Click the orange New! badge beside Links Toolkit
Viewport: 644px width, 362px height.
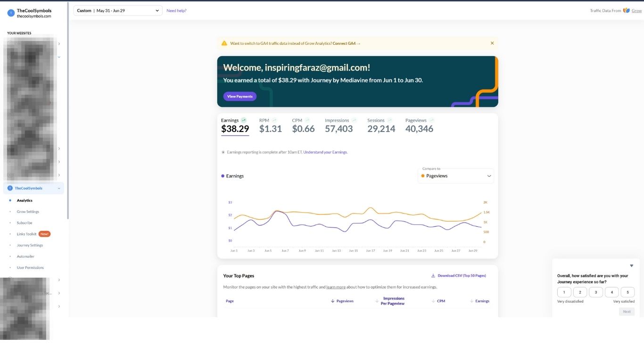(x=44, y=234)
